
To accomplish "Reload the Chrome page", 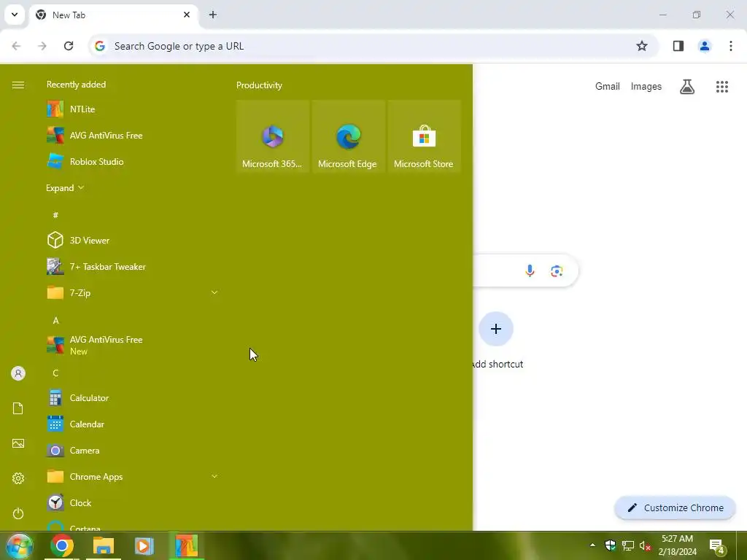I will click(69, 46).
